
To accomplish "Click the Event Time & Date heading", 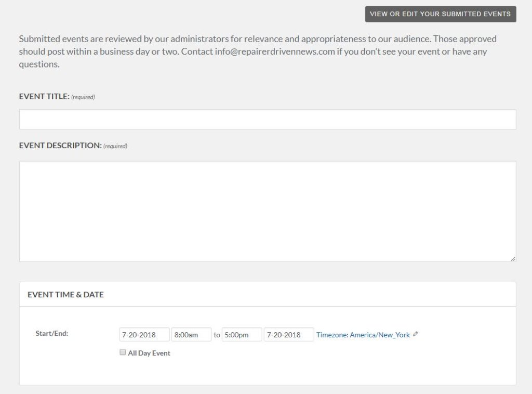I will (65, 295).
